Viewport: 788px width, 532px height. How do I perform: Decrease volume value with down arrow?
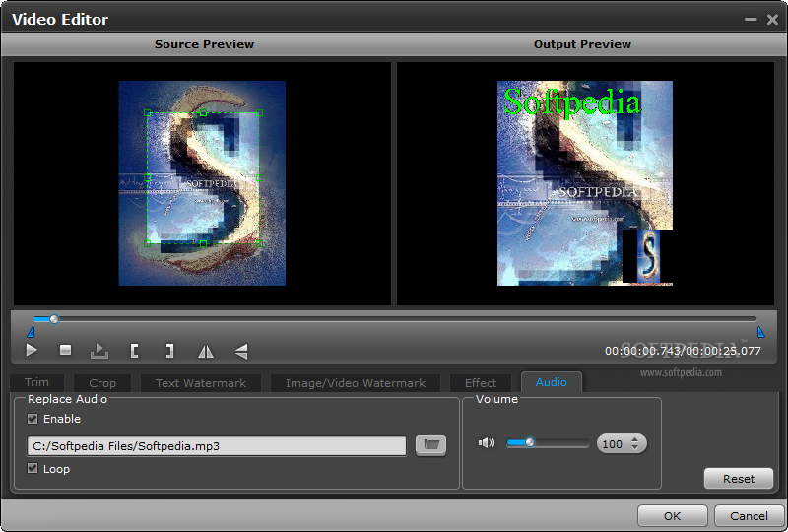pyautogui.click(x=634, y=447)
